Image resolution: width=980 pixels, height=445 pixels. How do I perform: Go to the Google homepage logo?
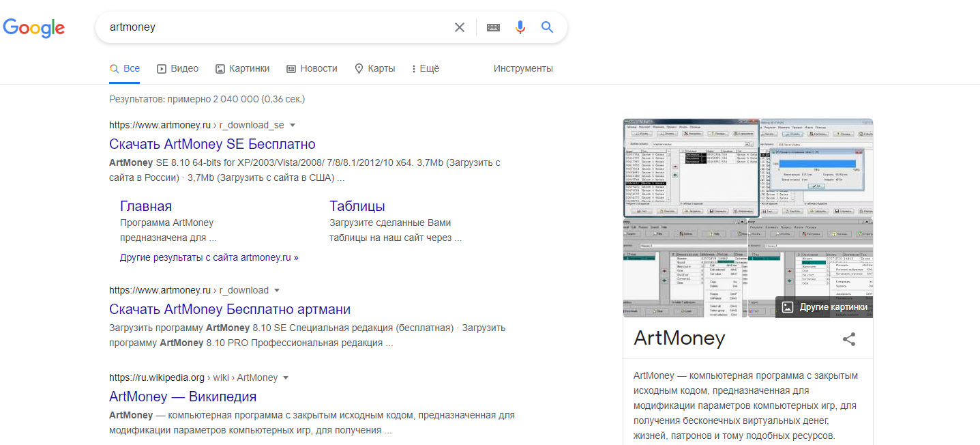34,27
